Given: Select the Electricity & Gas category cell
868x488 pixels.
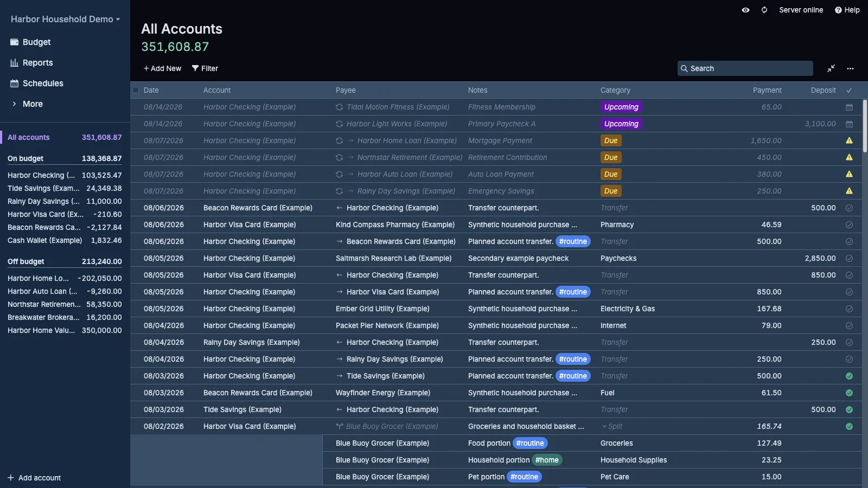Looking at the screenshot, I should click(667, 309).
